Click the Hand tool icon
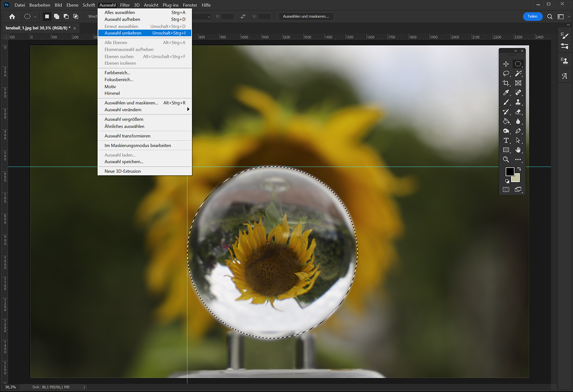This screenshot has height=392, width=573. tap(518, 150)
